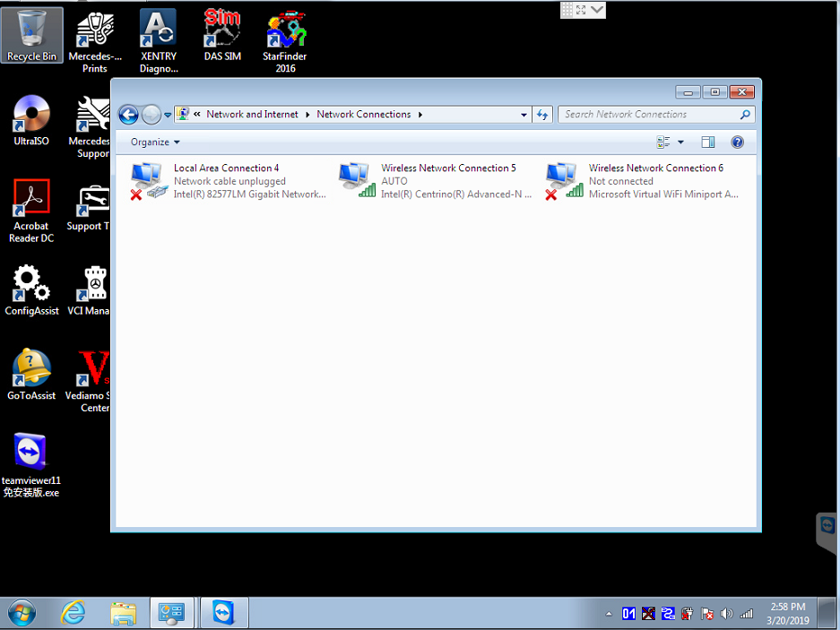Select Local Area Connection 4 adapter
This screenshot has height=630, width=840.
pos(229,181)
